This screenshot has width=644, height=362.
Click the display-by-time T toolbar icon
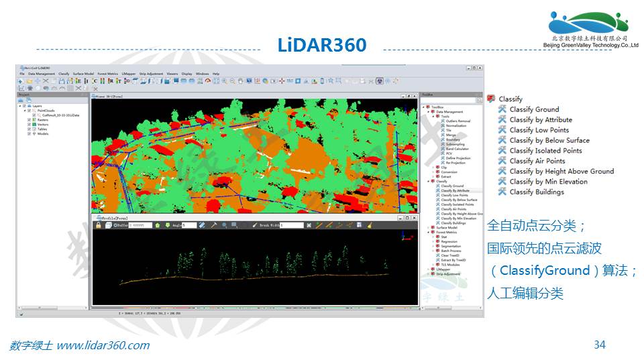click(119, 81)
